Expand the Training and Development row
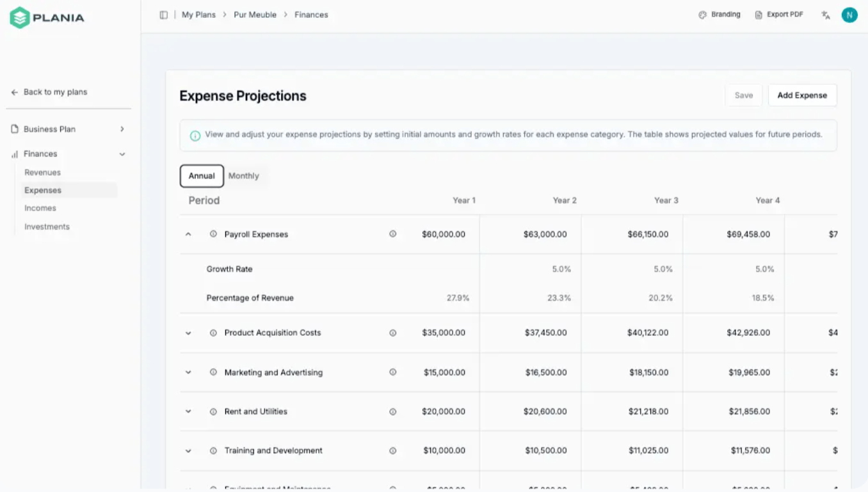This screenshot has height=492, width=868. pos(188,451)
